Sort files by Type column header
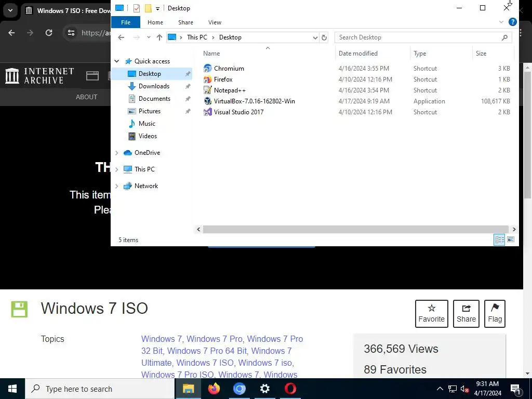Image resolution: width=532 pixels, height=399 pixels. click(420, 54)
